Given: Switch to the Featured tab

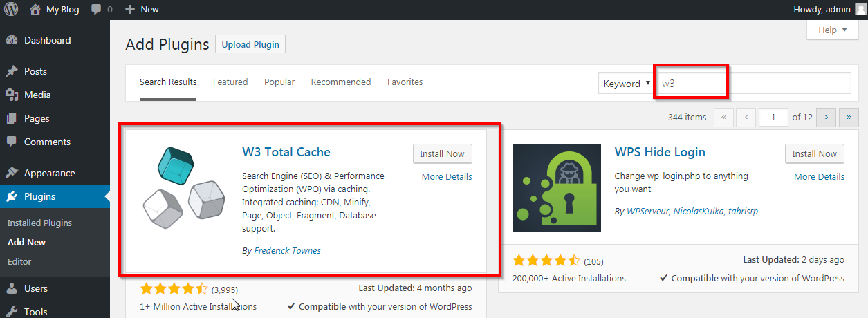Looking at the screenshot, I should pos(230,82).
